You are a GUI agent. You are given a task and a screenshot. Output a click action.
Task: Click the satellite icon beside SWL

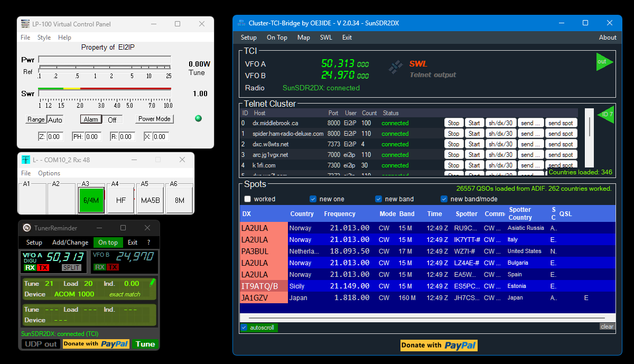coord(396,67)
